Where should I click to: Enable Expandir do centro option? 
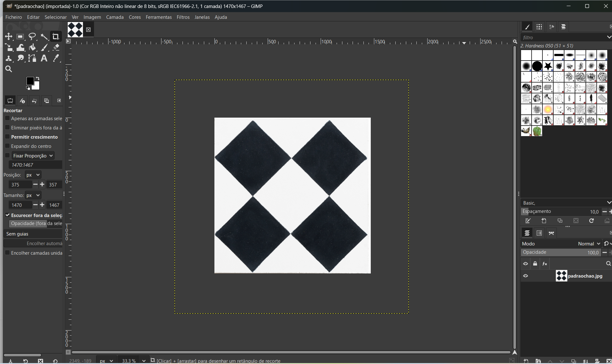7,146
